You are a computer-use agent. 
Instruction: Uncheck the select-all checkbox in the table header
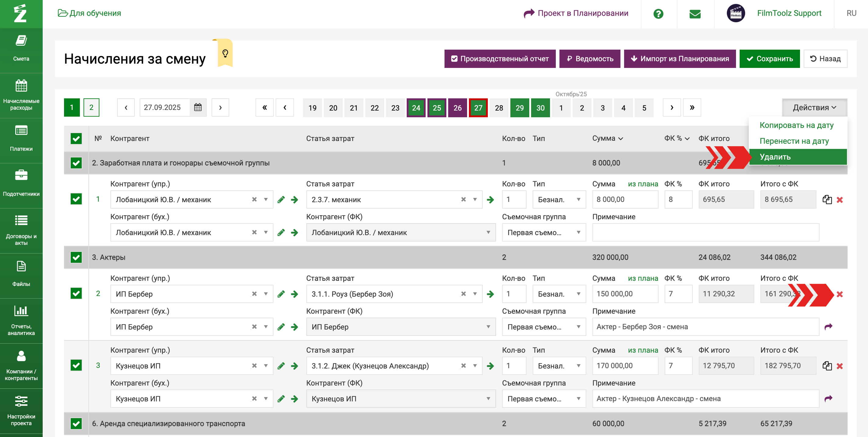(x=76, y=138)
